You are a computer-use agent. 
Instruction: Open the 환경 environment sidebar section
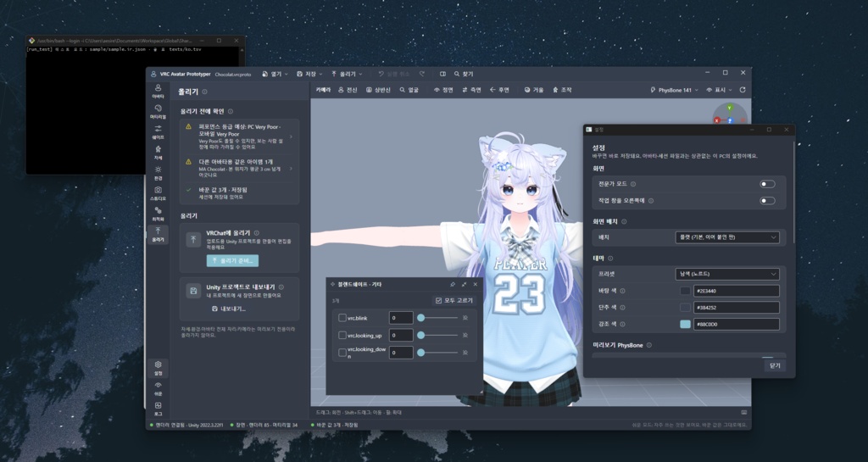(x=158, y=173)
